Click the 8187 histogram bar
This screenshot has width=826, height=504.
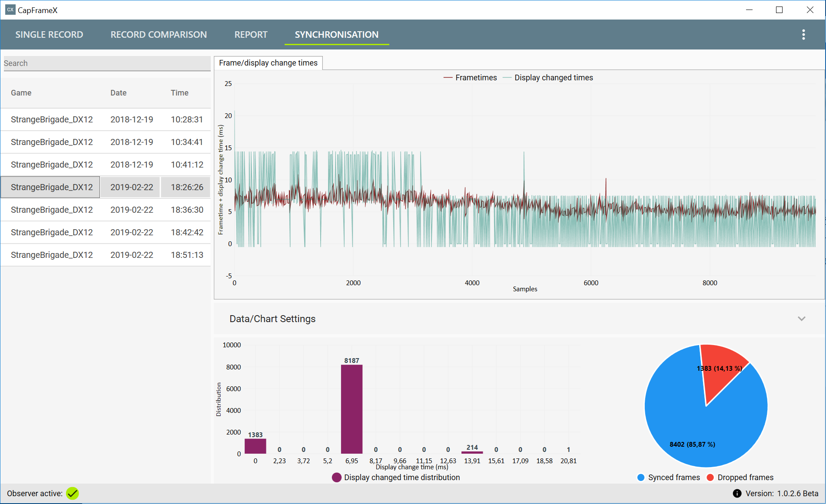pos(352,409)
